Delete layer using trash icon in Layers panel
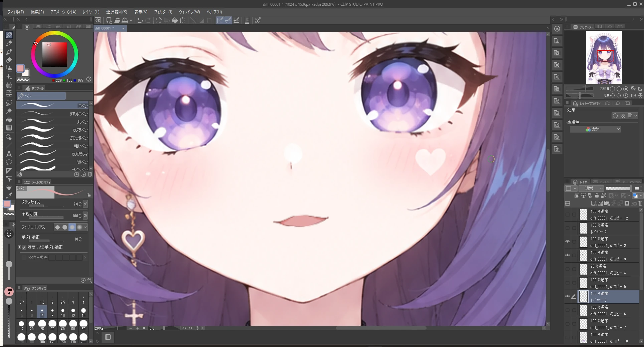 640,203
